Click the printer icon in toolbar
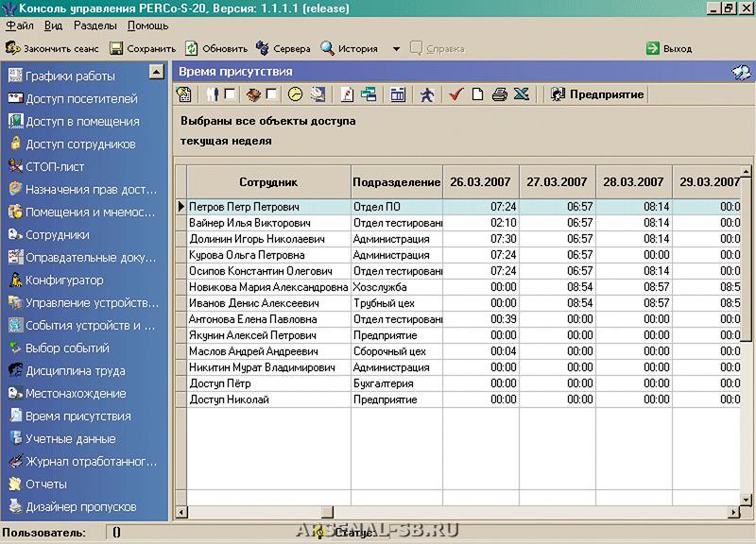The height and width of the screenshot is (544, 756). click(x=500, y=94)
